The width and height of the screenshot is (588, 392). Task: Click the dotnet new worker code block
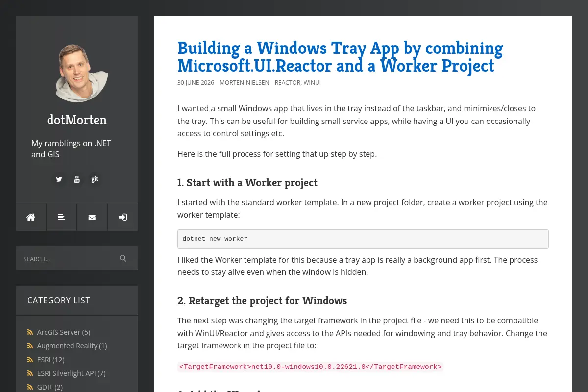[363, 239]
